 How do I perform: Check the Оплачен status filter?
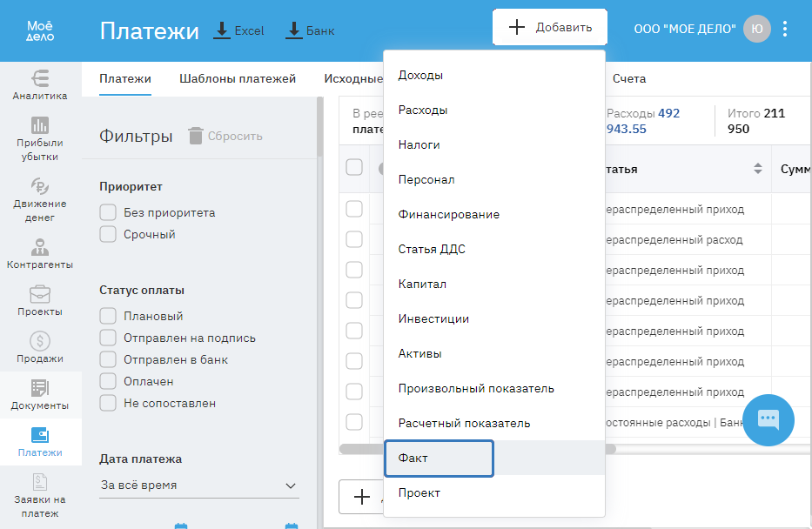[x=108, y=381]
